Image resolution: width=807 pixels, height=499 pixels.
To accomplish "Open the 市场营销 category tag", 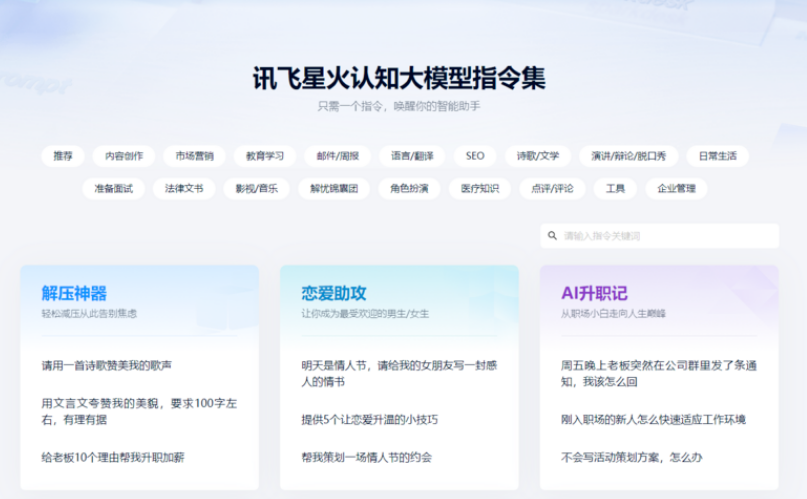I will 194,156.
